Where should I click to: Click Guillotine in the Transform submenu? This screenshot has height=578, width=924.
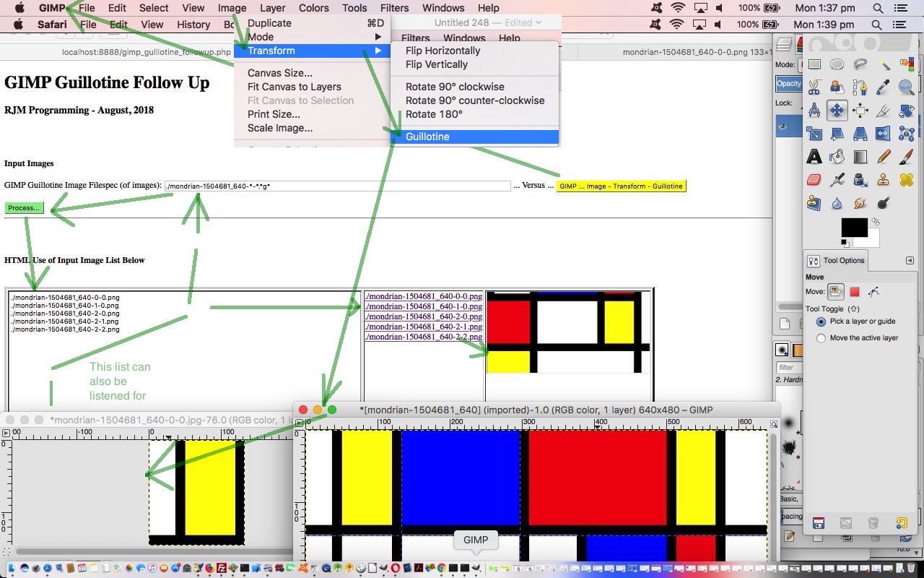click(x=474, y=137)
